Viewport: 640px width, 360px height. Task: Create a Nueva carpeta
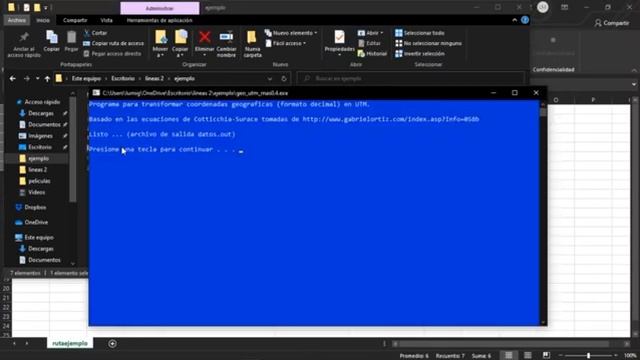tap(252, 44)
